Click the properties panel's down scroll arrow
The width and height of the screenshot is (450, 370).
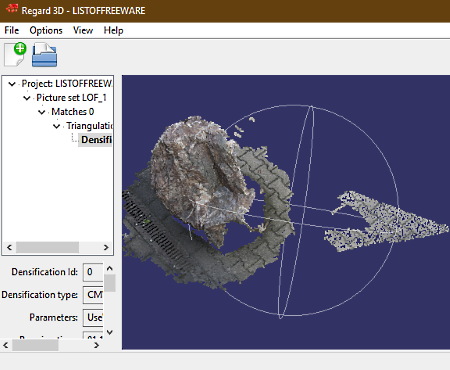[110, 332]
